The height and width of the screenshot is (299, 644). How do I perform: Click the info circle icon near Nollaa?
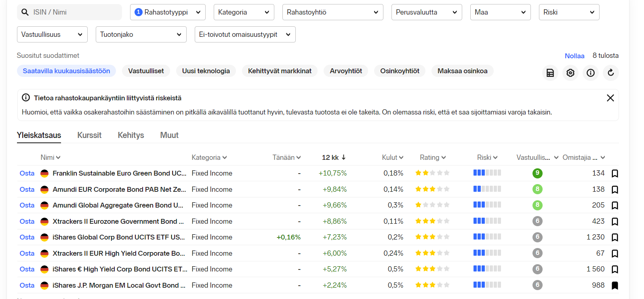(x=591, y=73)
